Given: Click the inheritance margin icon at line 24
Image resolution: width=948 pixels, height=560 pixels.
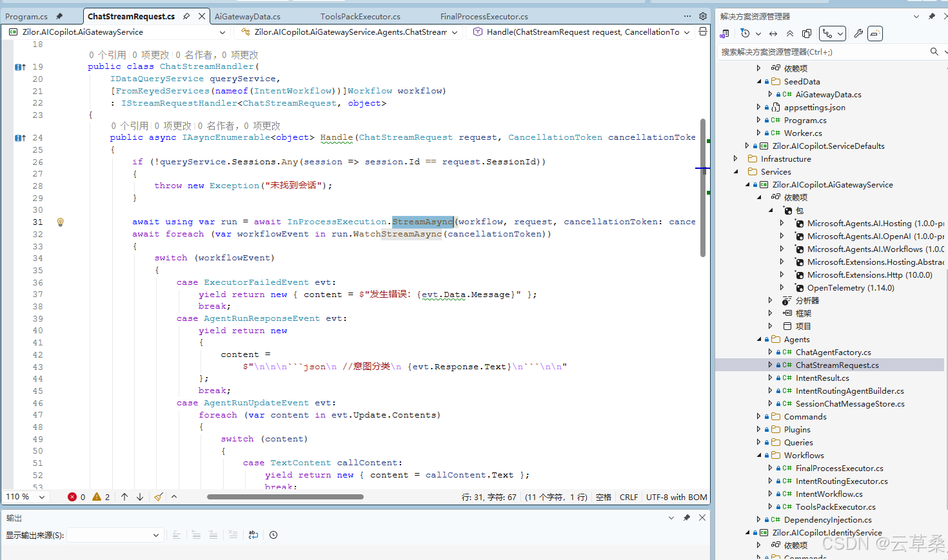Looking at the screenshot, I should click(20, 138).
